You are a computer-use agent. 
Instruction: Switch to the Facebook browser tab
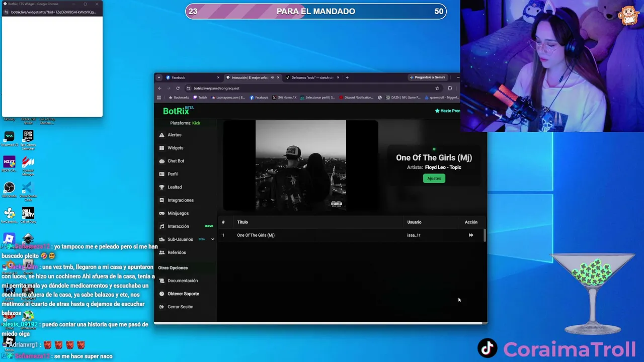coord(193,77)
